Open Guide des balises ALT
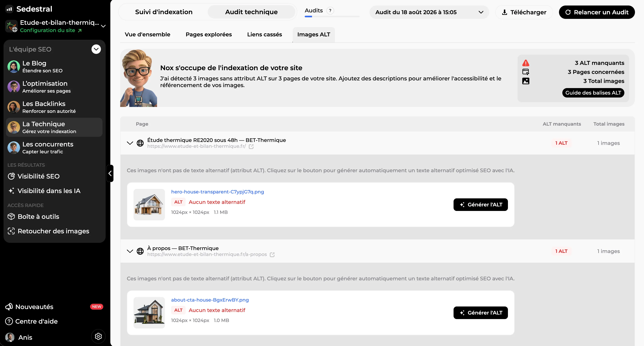Screen dimensions: 644x346 tap(593, 93)
